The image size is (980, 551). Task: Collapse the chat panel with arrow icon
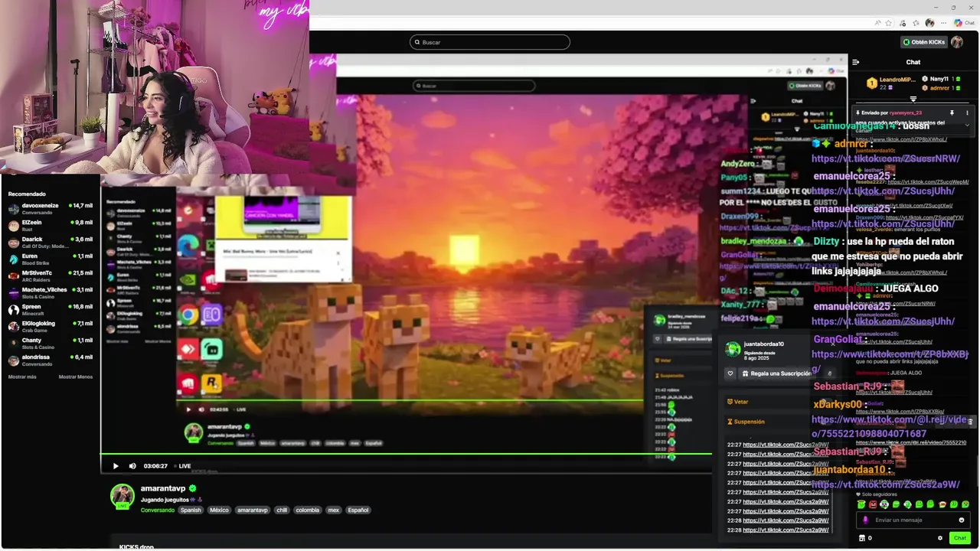tap(856, 62)
